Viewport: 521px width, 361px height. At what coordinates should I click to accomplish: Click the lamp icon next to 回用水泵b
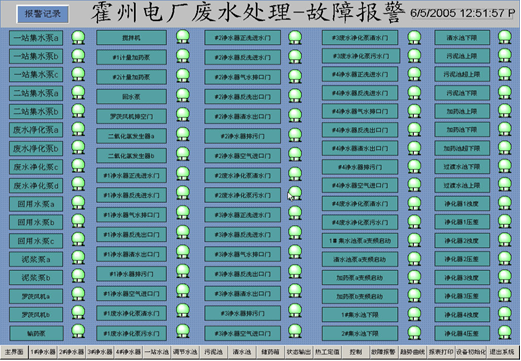[x=78, y=221]
